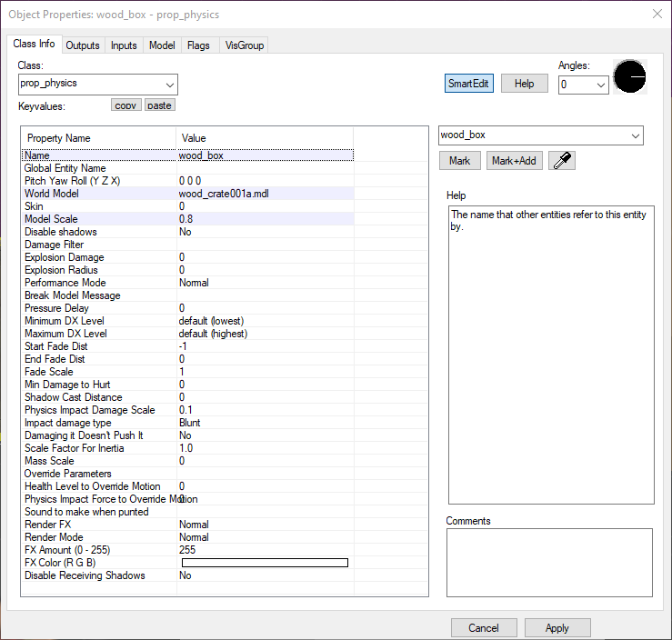Select Scale Factor For Inertia row
The width and height of the screenshot is (672, 640).
pyautogui.click(x=187, y=448)
